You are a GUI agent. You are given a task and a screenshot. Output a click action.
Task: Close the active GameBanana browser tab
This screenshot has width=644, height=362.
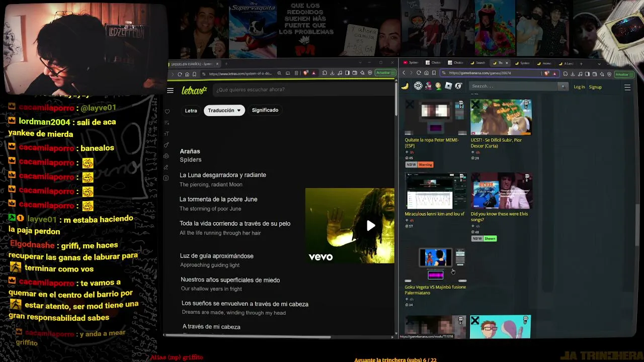point(507,63)
